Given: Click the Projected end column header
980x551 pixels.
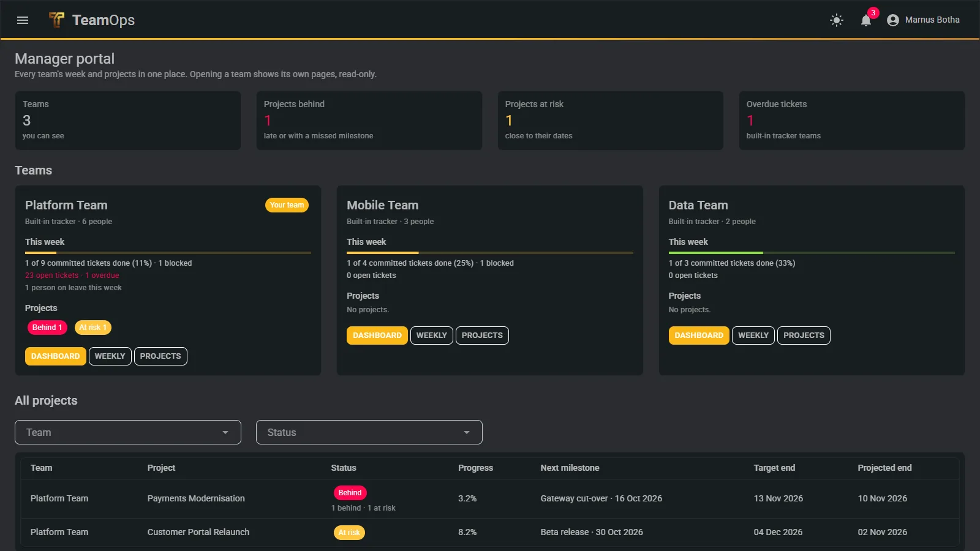Looking at the screenshot, I should pos(884,468).
